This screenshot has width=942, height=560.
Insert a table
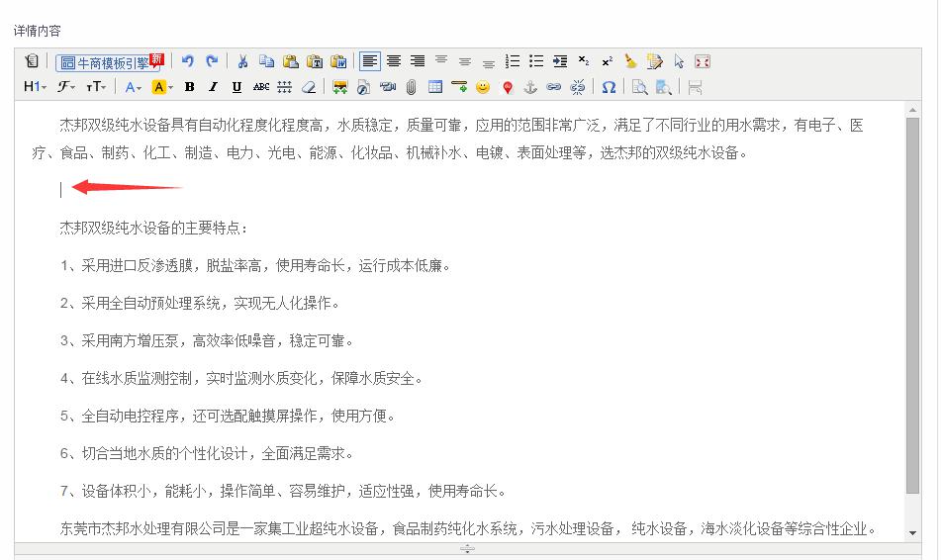[435, 87]
